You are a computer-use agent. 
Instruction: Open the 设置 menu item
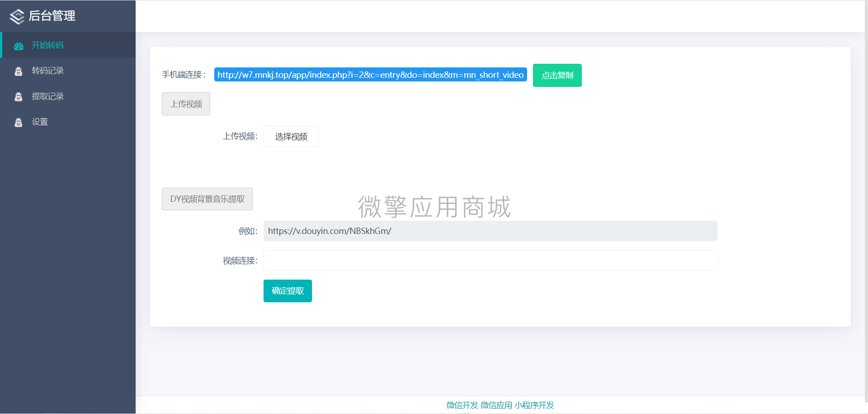[68, 122]
